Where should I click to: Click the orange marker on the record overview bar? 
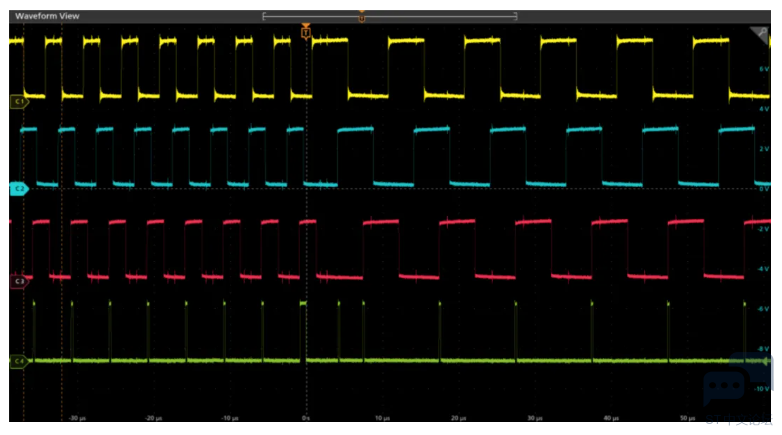361,16
